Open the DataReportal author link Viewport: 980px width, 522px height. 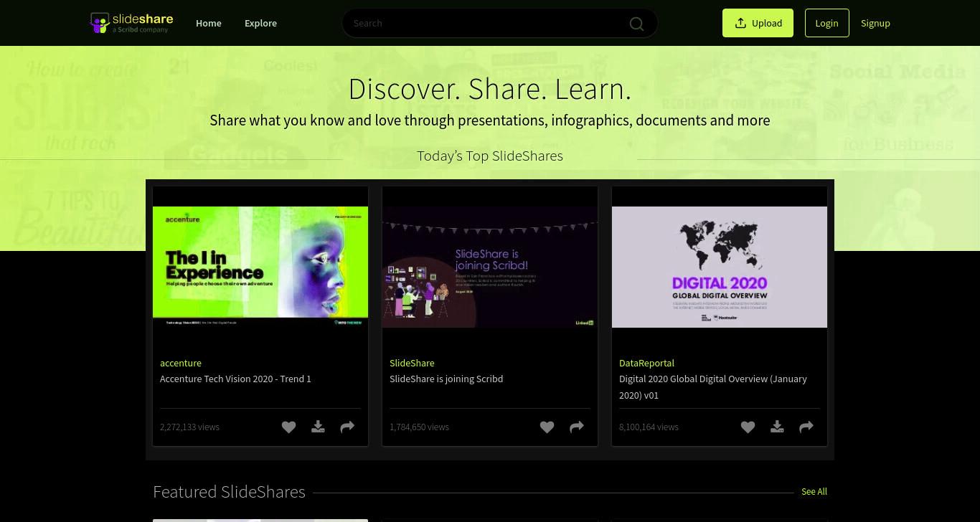(x=646, y=363)
